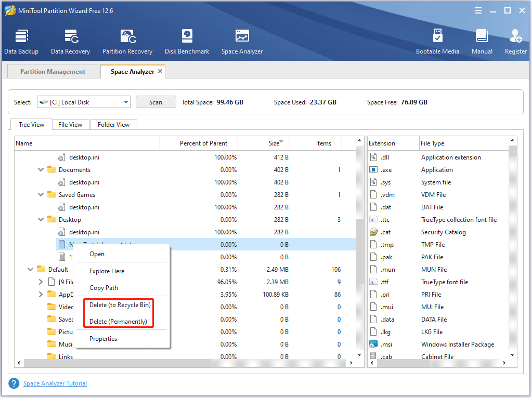This screenshot has width=532, height=398.
Task: Open the drive selection dropdown
Action: click(x=126, y=102)
